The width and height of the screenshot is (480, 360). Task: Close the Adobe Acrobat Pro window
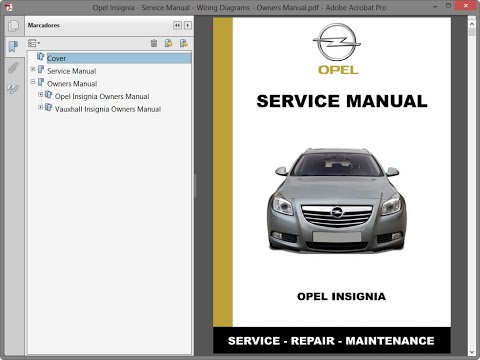click(x=466, y=6)
